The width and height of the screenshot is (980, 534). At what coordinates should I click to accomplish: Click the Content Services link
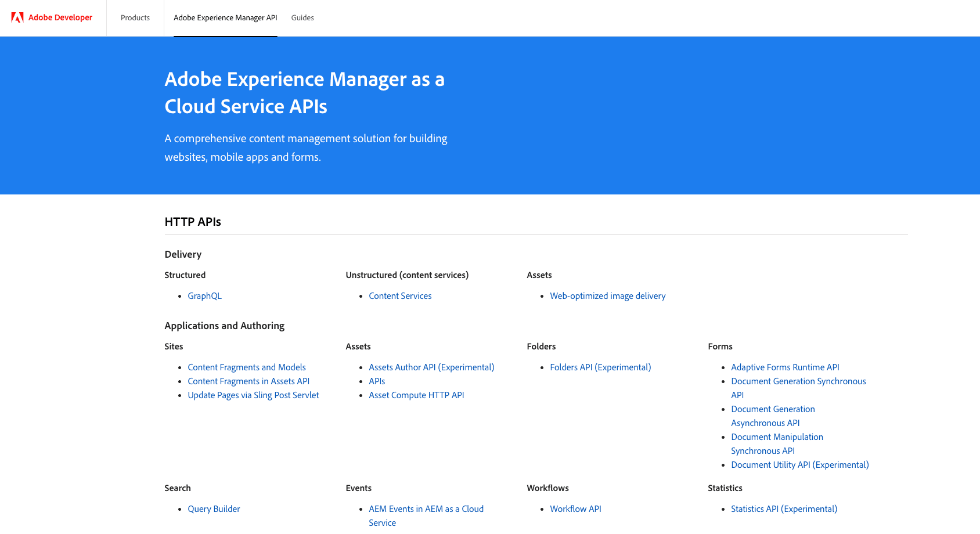pos(400,295)
